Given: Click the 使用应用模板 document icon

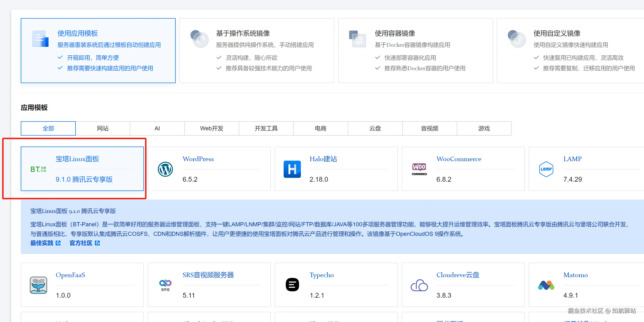Looking at the screenshot, I should [40, 39].
